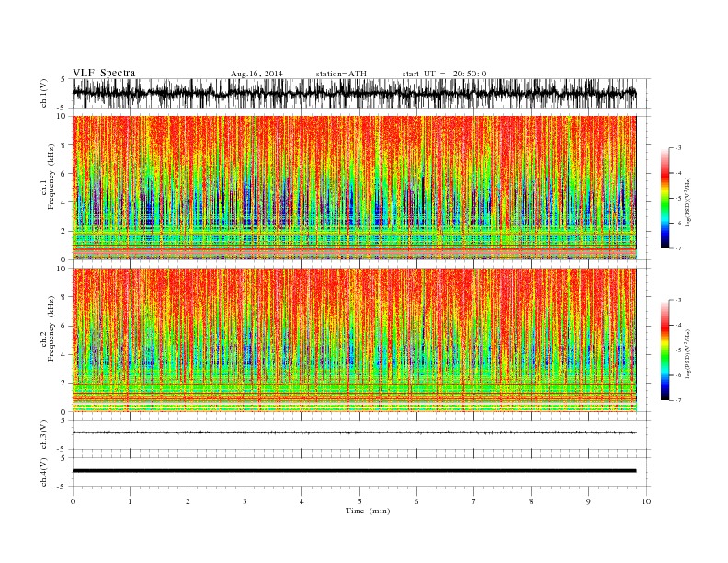728x563 pixels.
Task: Click the "-4" label on ch.2 colorbar
Action: (x=677, y=325)
